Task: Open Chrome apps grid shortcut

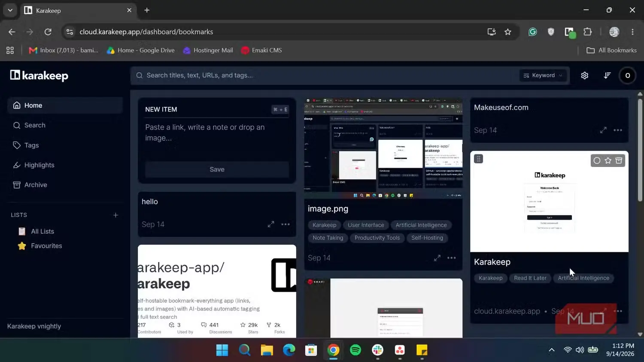Action: click(x=10, y=50)
